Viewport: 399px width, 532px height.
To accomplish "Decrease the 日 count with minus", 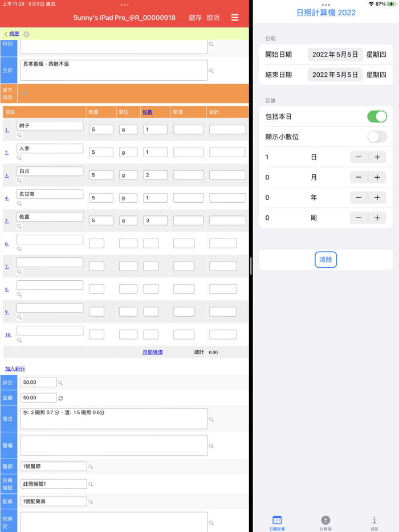I will (x=359, y=157).
